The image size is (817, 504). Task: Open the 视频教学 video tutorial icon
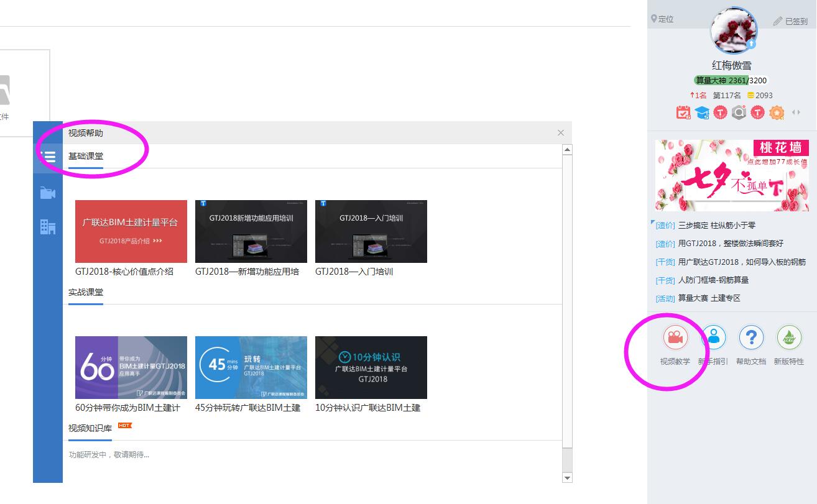(x=675, y=337)
